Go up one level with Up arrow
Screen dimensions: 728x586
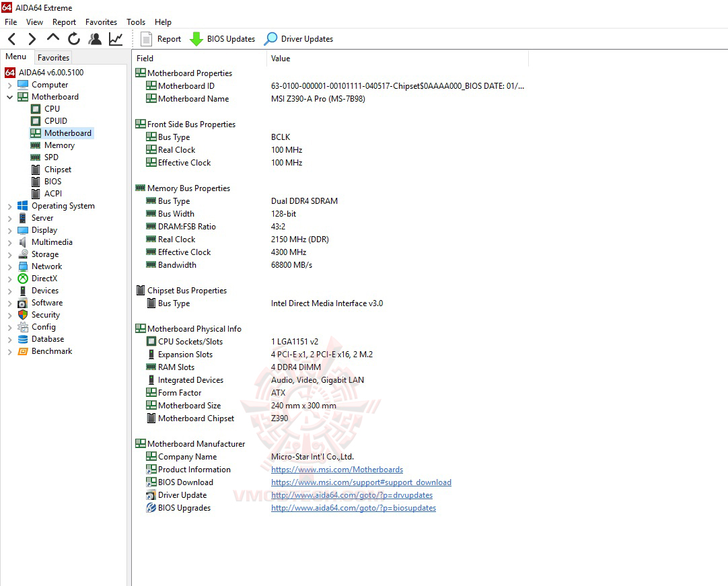pyautogui.click(x=53, y=38)
